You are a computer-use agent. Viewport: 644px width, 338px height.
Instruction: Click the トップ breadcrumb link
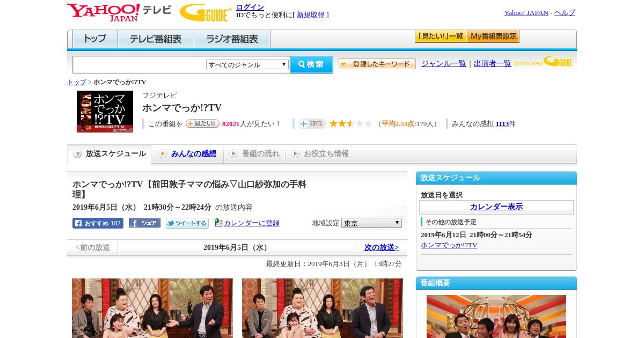coord(77,82)
